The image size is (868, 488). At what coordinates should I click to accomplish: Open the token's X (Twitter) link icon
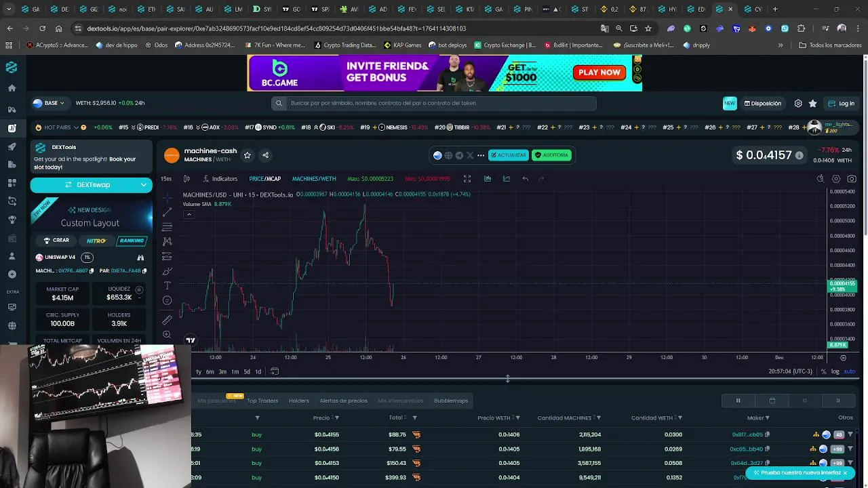(x=470, y=155)
